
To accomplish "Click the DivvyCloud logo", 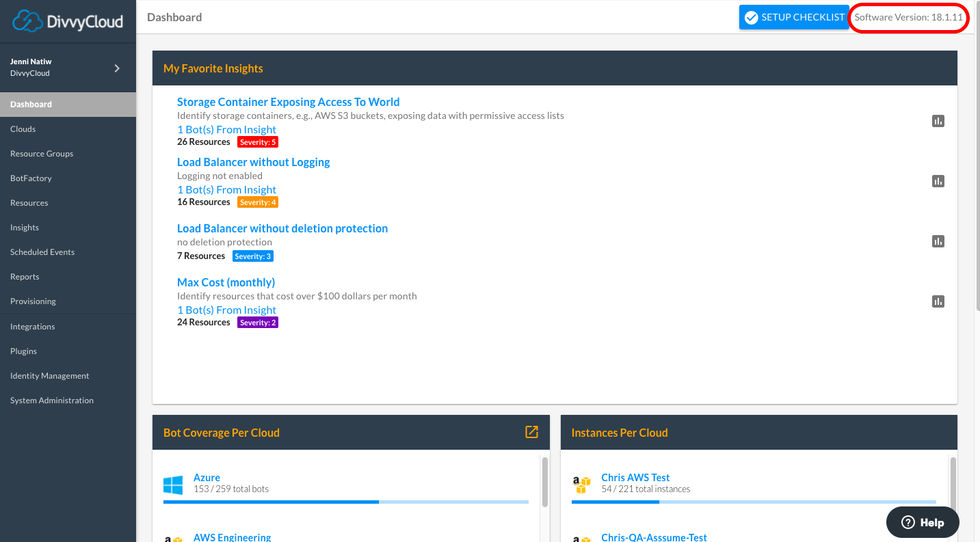I will coord(68,21).
